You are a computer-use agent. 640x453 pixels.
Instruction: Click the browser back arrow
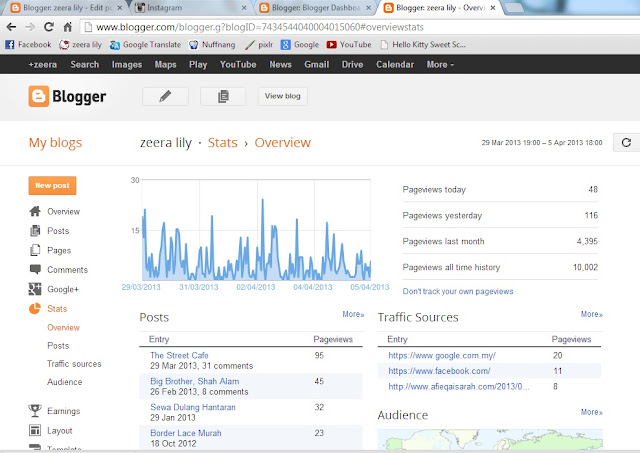pos(11,27)
